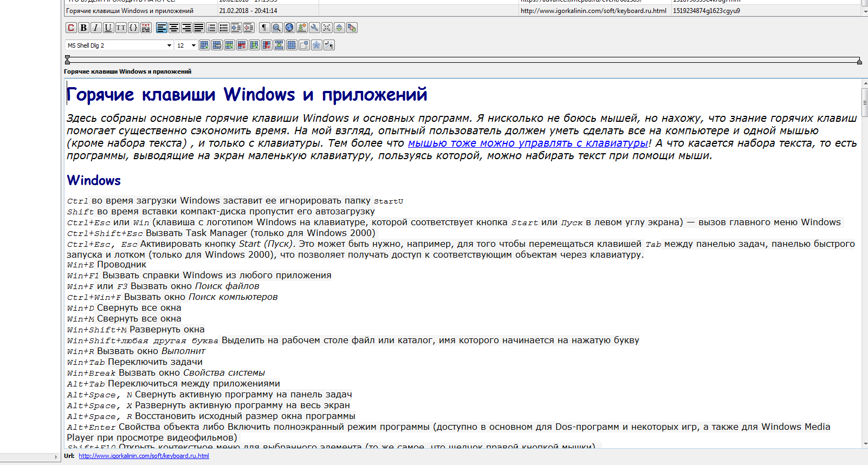Click the line Win+E Проводник

click(x=107, y=265)
